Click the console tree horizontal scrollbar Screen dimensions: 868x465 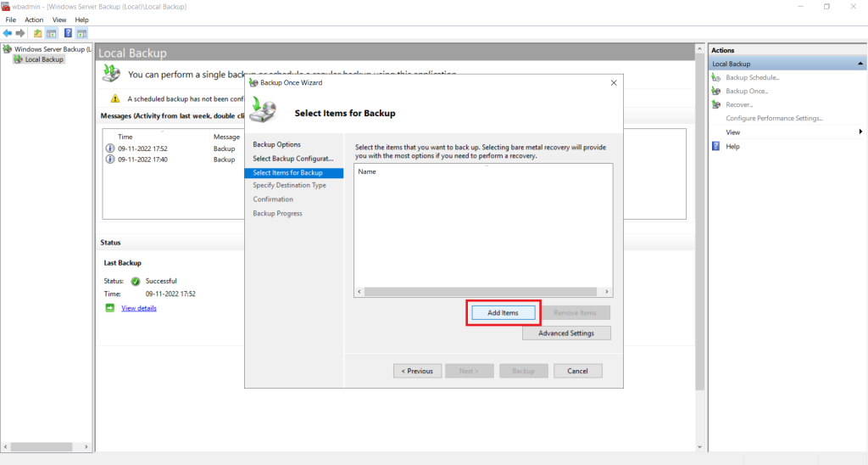[x=42, y=446]
